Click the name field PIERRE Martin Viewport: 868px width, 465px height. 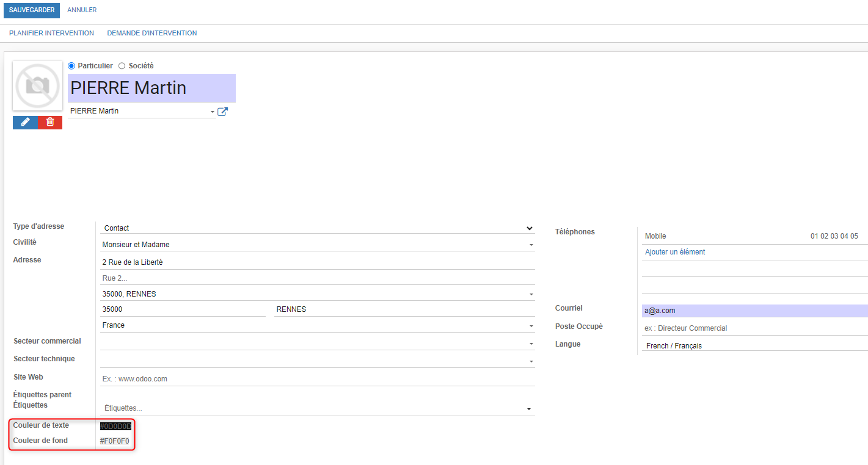point(151,88)
